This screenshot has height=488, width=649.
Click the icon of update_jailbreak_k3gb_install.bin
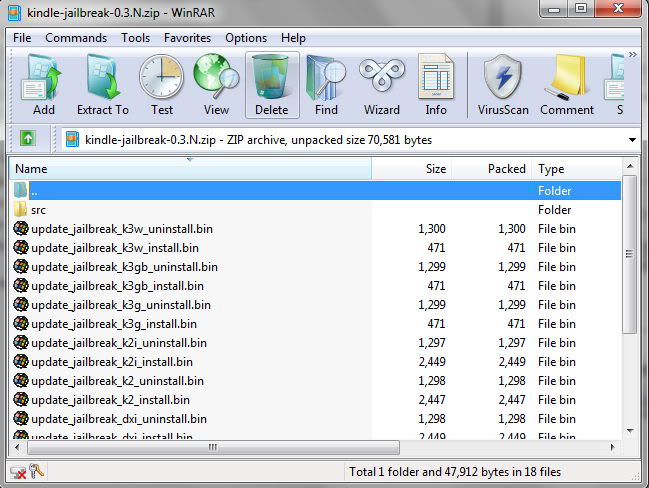(21, 285)
